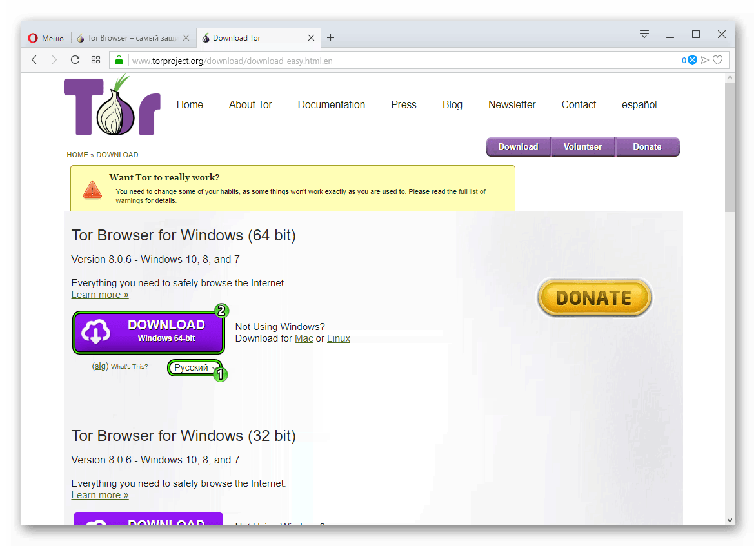The image size is (756, 546).
Task: Maximize the Opera window
Action: 696,34
